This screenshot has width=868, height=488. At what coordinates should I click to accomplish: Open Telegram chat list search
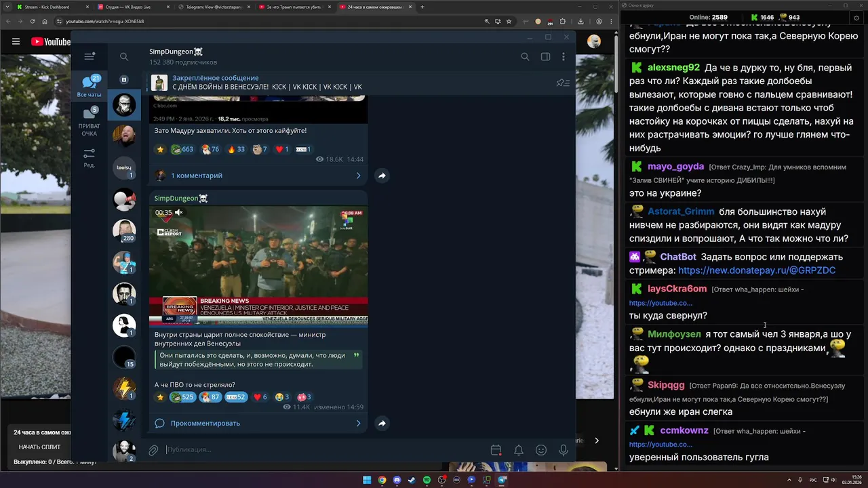123,57
